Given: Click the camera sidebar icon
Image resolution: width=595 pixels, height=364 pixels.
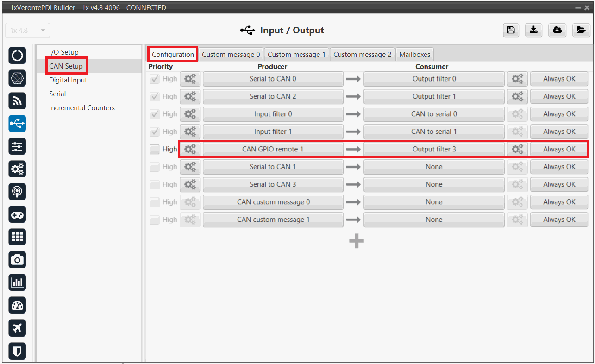Looking at the screenshot, I should coord(17,260).
